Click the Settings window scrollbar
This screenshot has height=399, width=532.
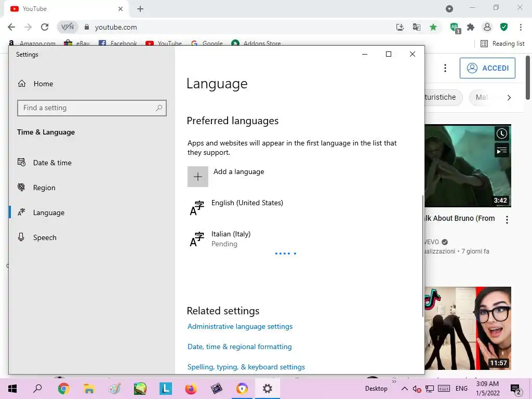(423, 256)
